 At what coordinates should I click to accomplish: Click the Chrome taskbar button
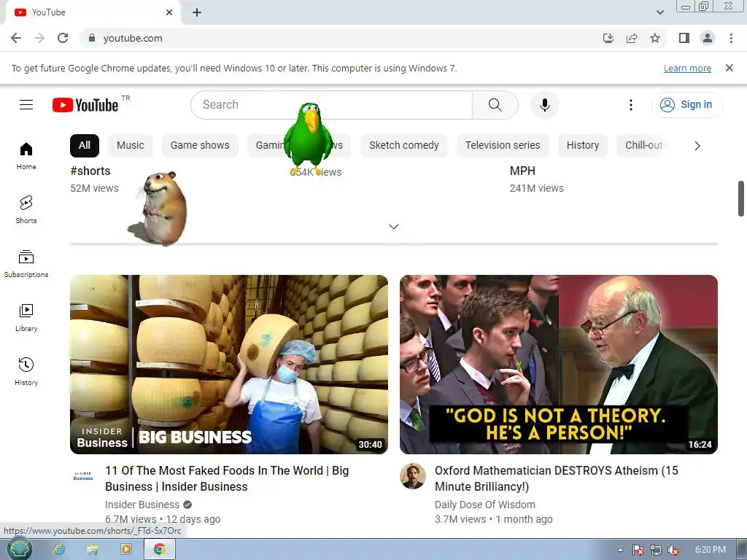pyautogui.click(x=160, y=550)
